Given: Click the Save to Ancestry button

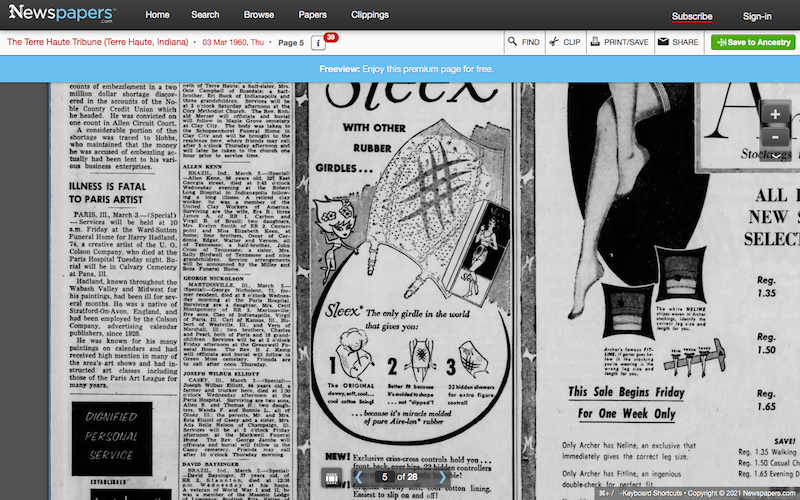Looking at the screenshot, I should point(752,43).
